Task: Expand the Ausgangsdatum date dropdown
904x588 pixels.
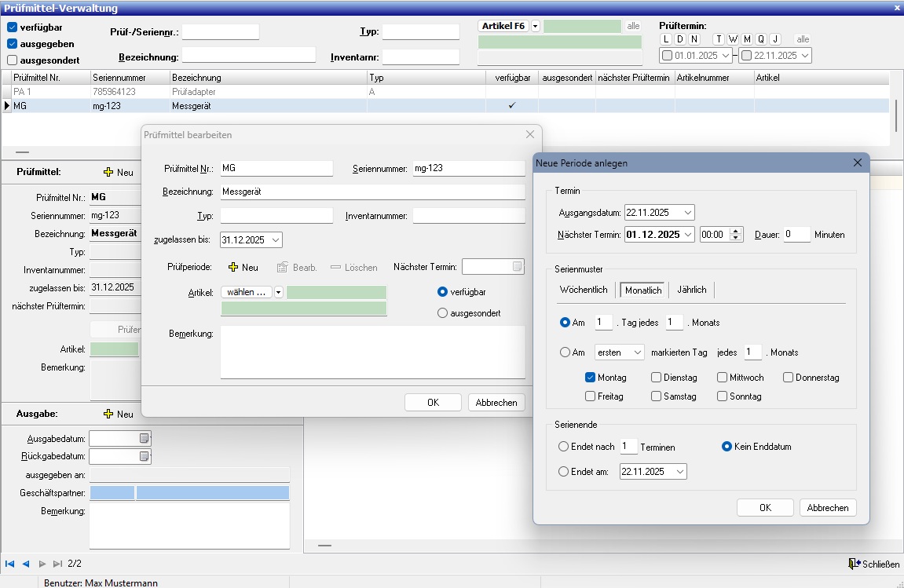Action: pos(688,213)
